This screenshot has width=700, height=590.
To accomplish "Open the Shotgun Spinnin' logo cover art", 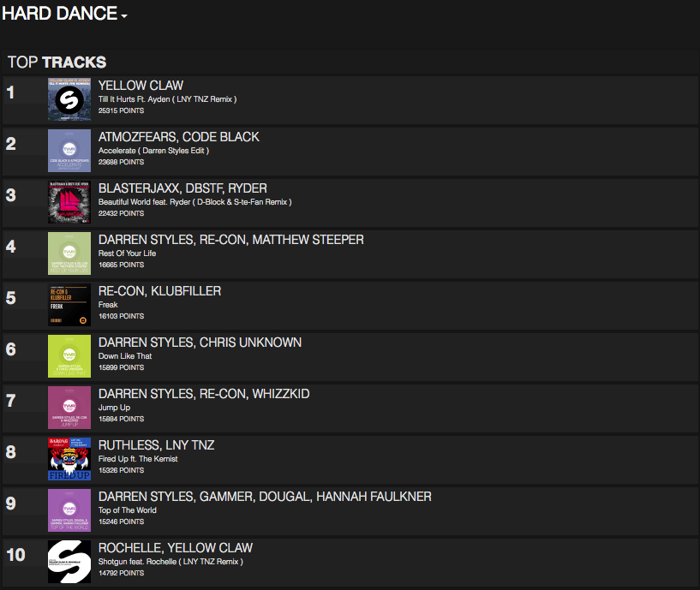I will [69, 562].
